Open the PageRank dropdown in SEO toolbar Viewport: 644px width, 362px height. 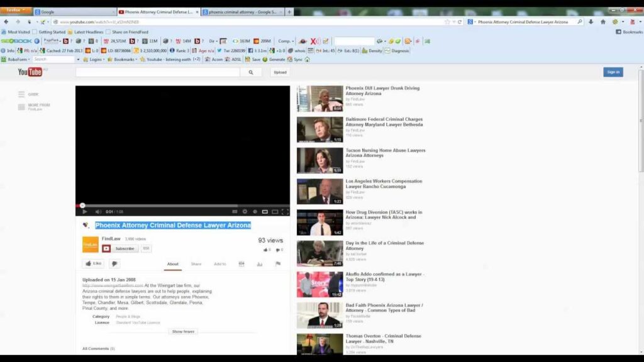coord(52,41)
